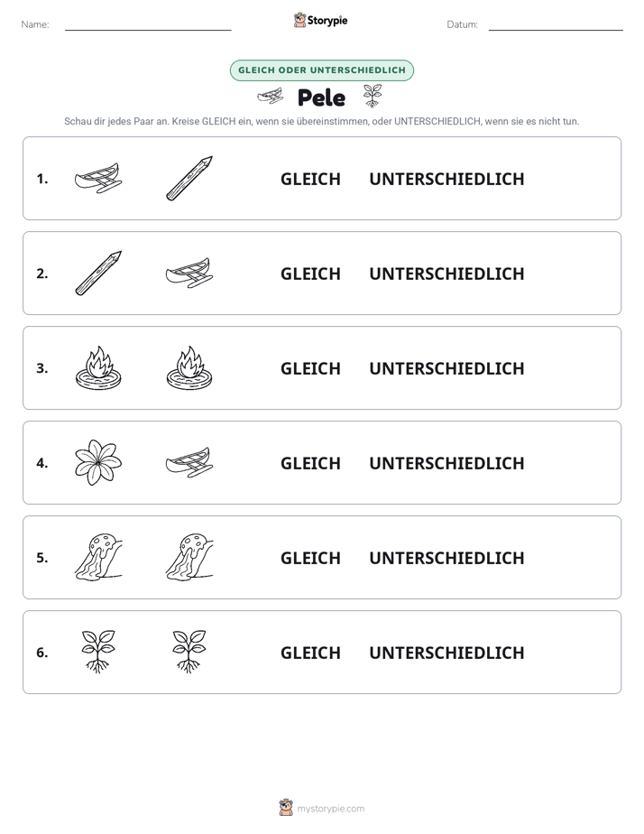Click the GLEICH ODER UNTERSCHIEDLICH badge
Viewport: 644px width, 834px height.
(322, 70)
